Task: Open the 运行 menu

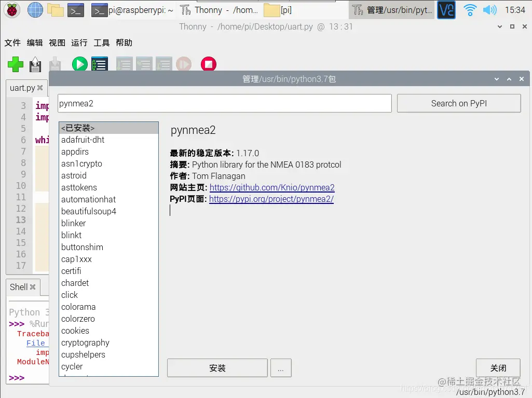Action: click(x=79, y=43)
